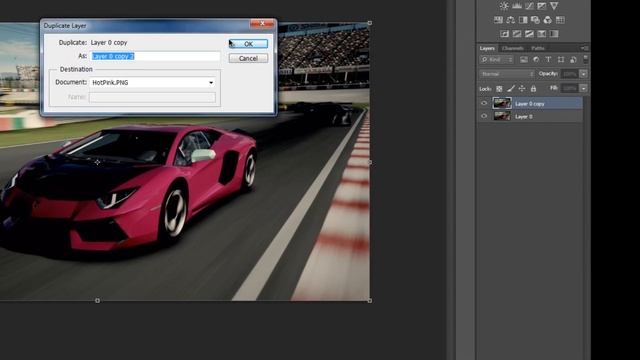Click the Fill value field

(x=569, y=88)
